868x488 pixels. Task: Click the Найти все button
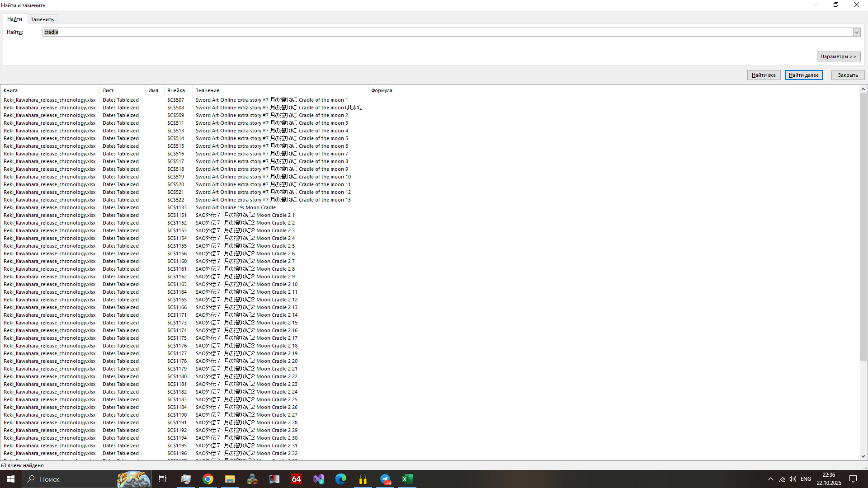(x=763, y=75)
